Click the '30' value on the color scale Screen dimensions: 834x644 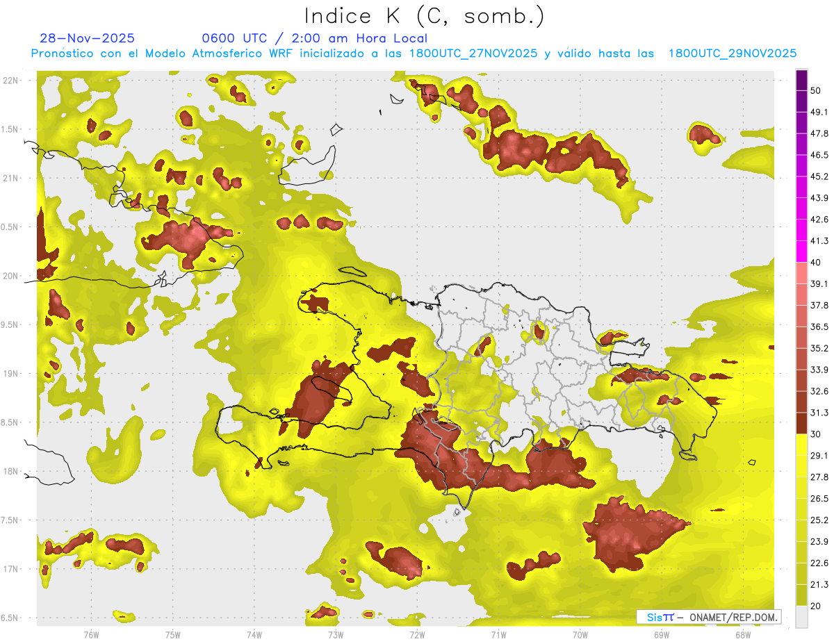(x=816, y=434)
